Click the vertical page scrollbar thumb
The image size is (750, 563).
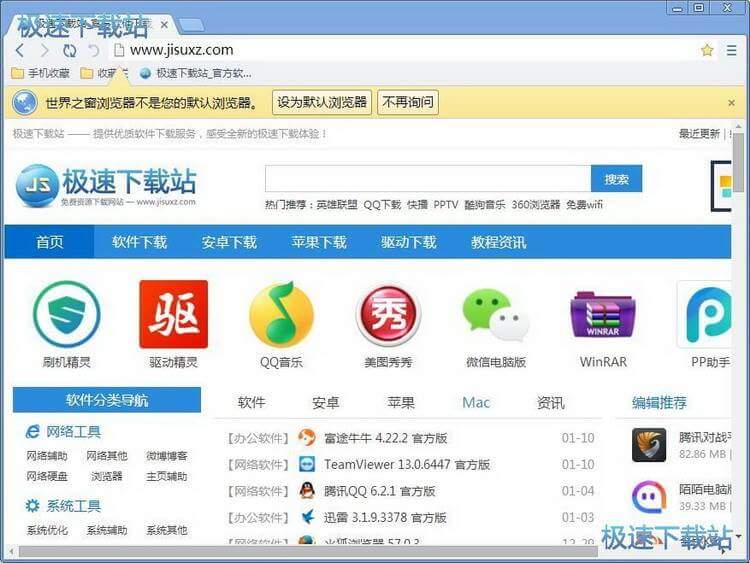[739, 161]
